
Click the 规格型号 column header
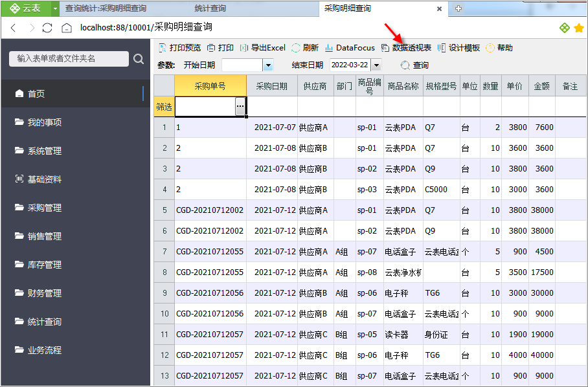(442, 86)
